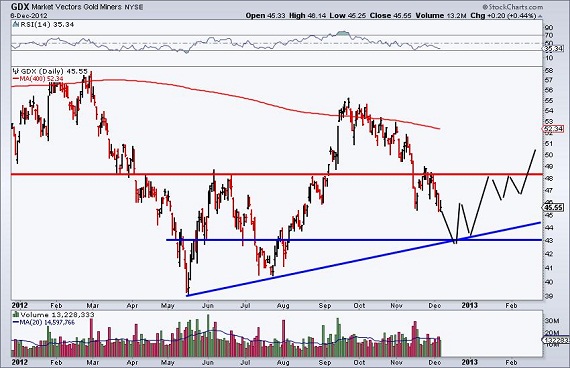Click the Volume legend bar icon
The image size is (570, 368).
click(x=16, y=315)
